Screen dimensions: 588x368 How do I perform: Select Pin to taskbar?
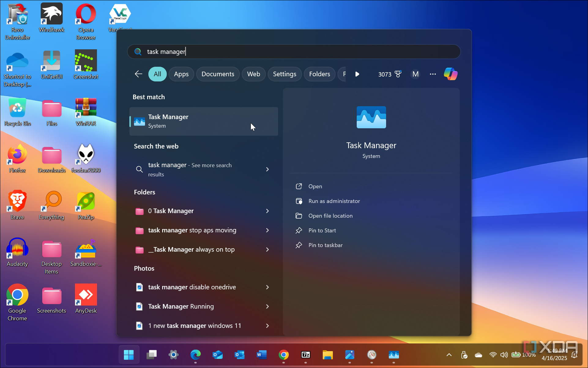click(x=326, y=245)
